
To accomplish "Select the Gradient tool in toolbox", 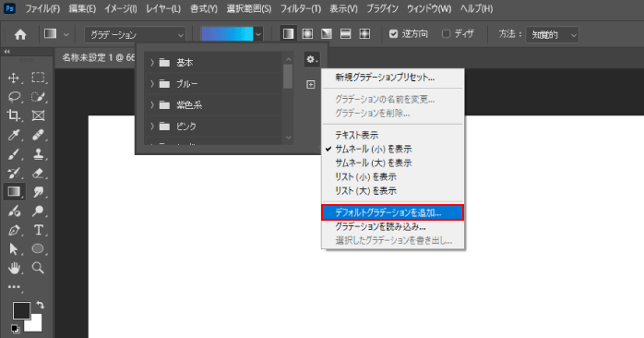I will (x=14, y=191).
